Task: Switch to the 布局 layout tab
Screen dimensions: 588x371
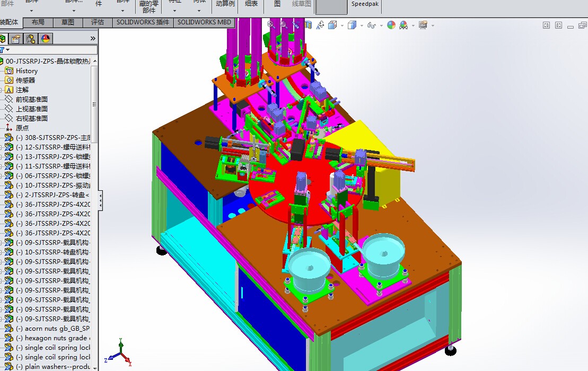Action: coord(38,22)
